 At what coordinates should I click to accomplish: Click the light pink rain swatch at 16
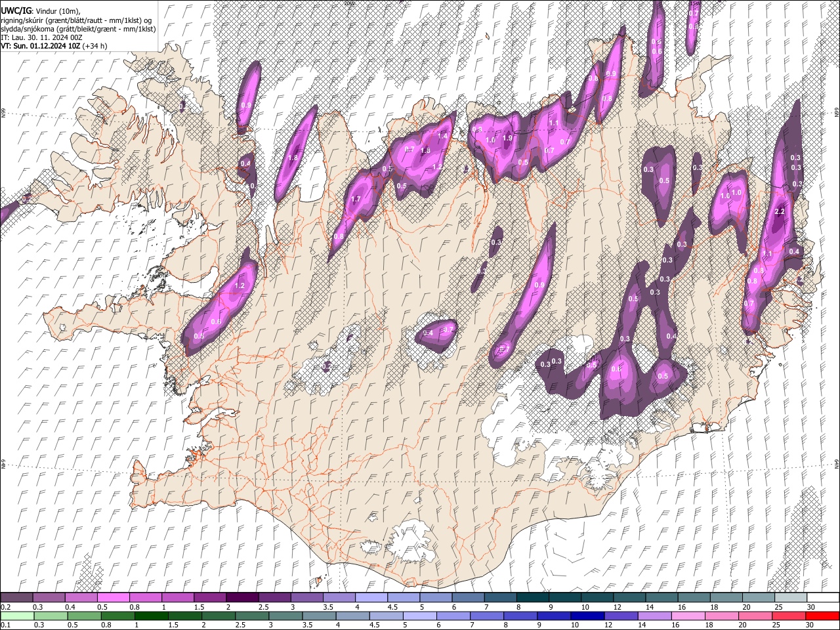688,616
